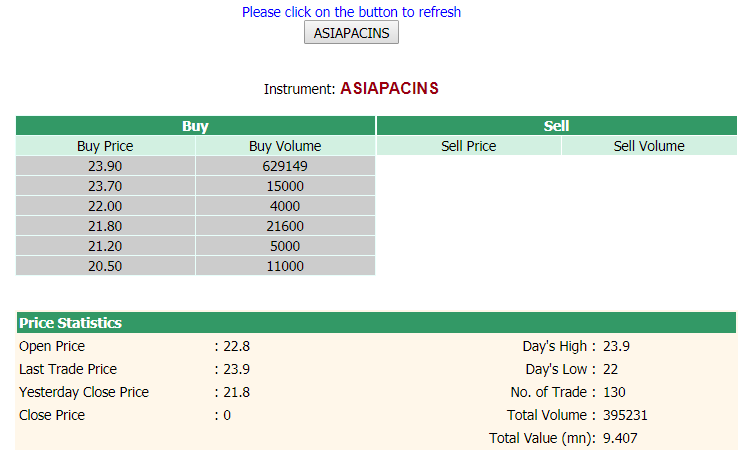Click the Price Statistics section header
751x454 pixels.
tap(70, 323)
